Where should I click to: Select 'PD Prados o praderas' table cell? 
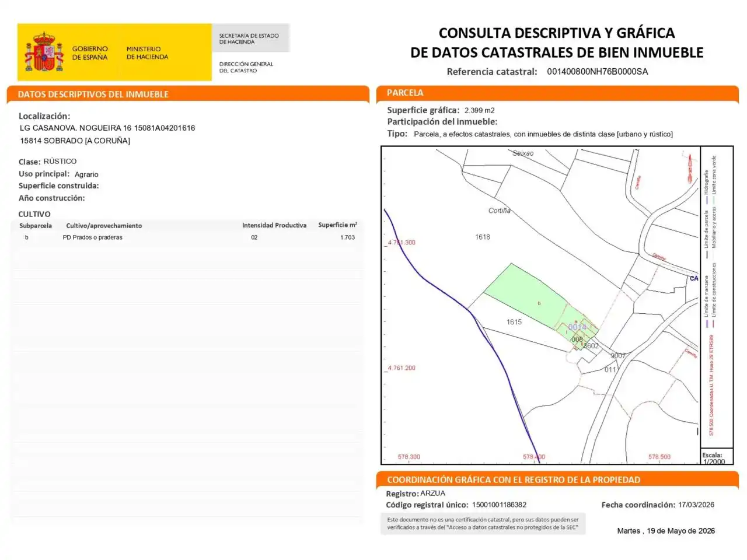[93, 237]
